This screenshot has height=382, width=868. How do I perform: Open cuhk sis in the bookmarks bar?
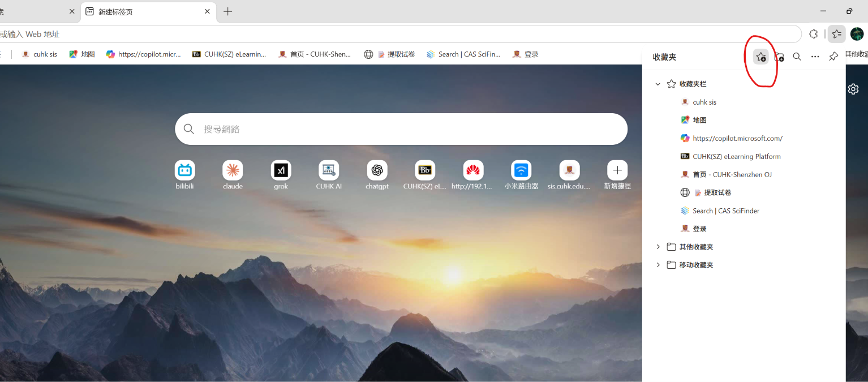coord(39,54)
